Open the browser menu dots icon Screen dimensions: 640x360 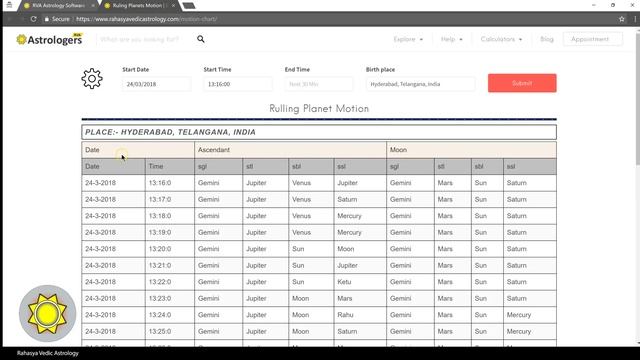point(635,19)
